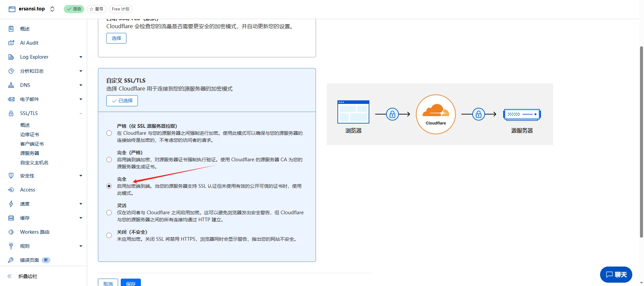The height and width of the screenshot is (286, 644).
Task: Open the 边缘证书 submenu item
Action: pyautogui.click(x=30, y=134)
